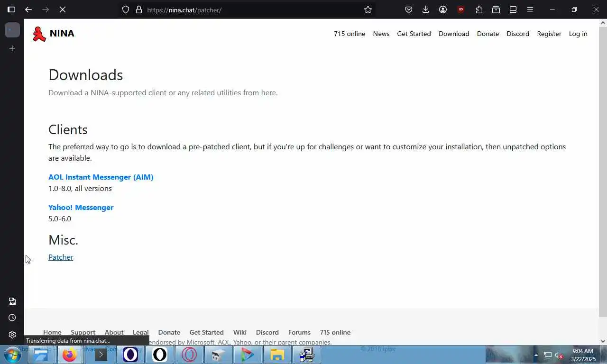607x364 pixels.
Task: Show hidden system tray icons
Action: coord(536,355)
